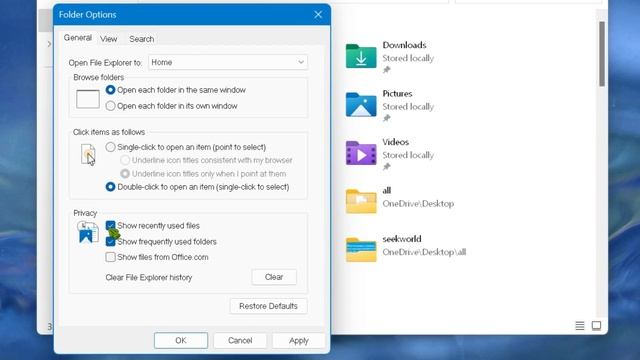
Task: Click the 'OneDrive\Desktop\all' path text
Action: coord(424,252)
